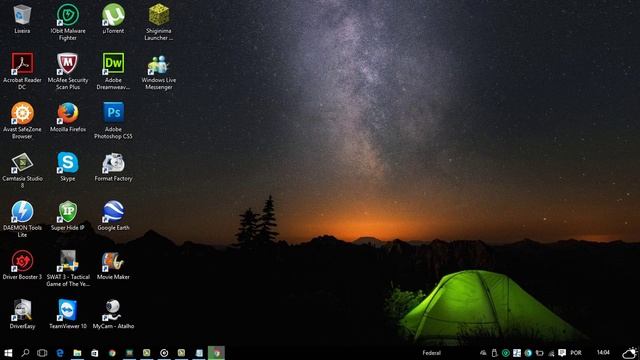Launch TeamViewer 10 from the desktop
This screenshot has width=640, height=360.
pos(68,314)
